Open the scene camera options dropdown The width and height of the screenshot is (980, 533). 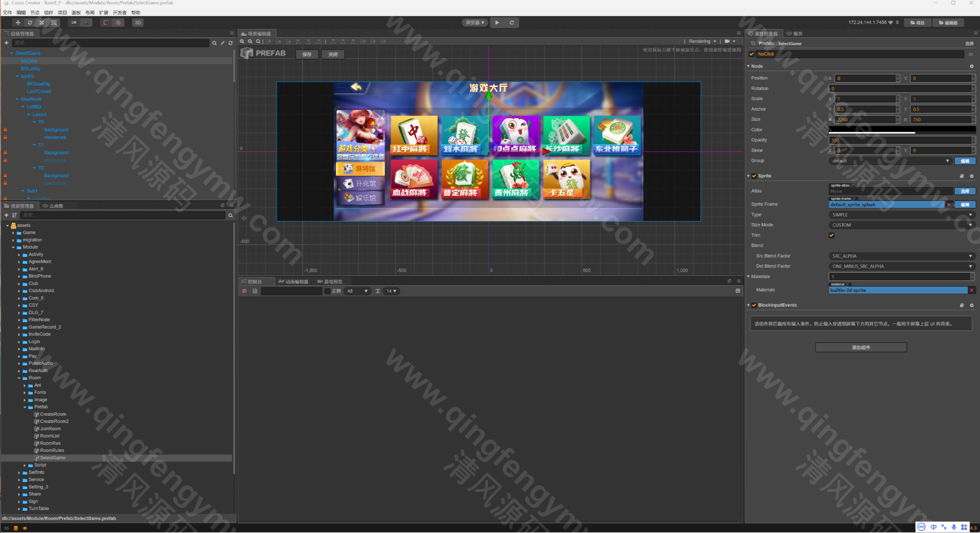coord(730,42)
